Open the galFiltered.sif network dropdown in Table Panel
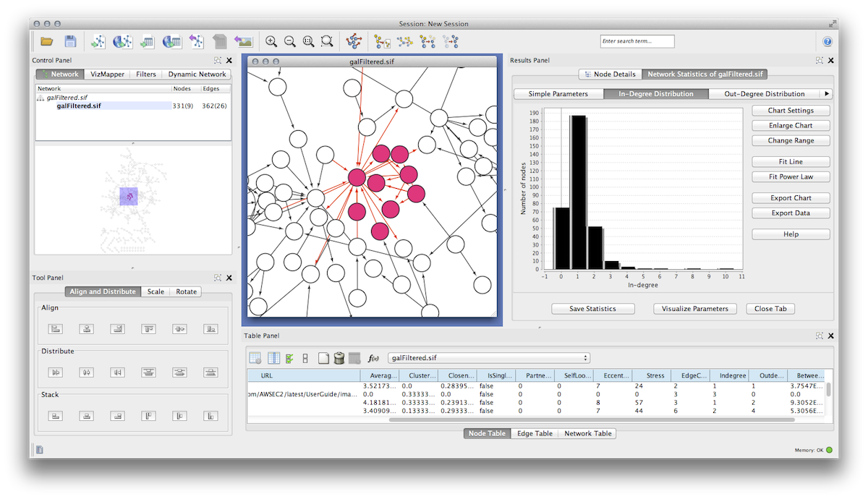Viewport: 868px width, 499px height. coord(489,358)
